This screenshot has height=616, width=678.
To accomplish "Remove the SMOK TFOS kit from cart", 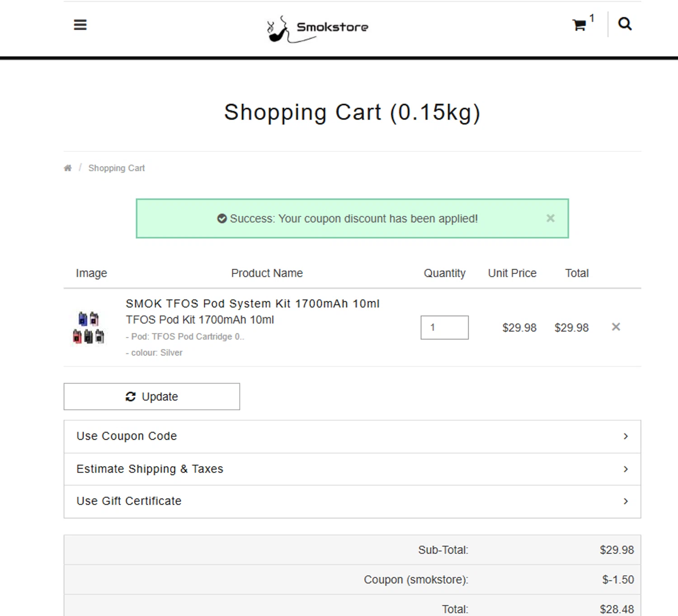I will (x=616, y=327).
